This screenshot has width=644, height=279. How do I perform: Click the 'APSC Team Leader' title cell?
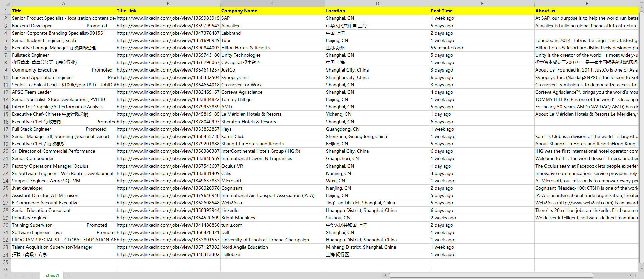tap(64, 92)
